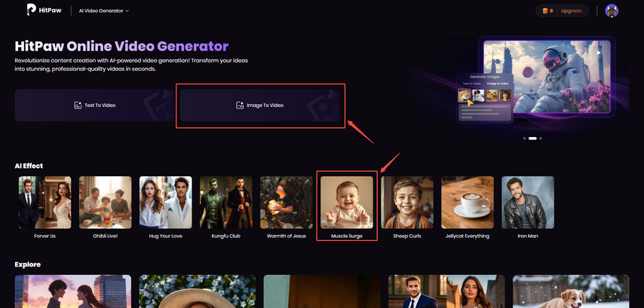Open the Hug Your Love effect thumbnail

coord(165,202)
